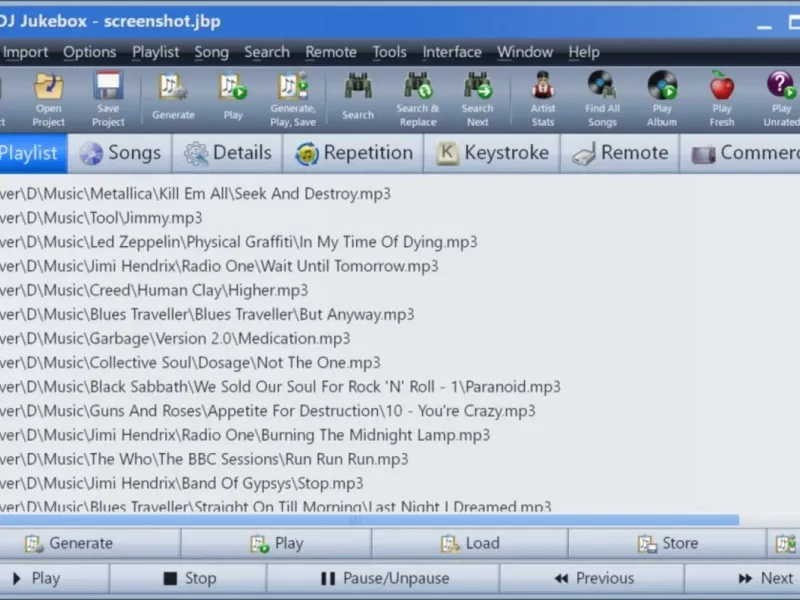Select Black Sabbath Paranoid.mp3 row
800x600 pixels.
pyautogui.click(x=400, y=387)
